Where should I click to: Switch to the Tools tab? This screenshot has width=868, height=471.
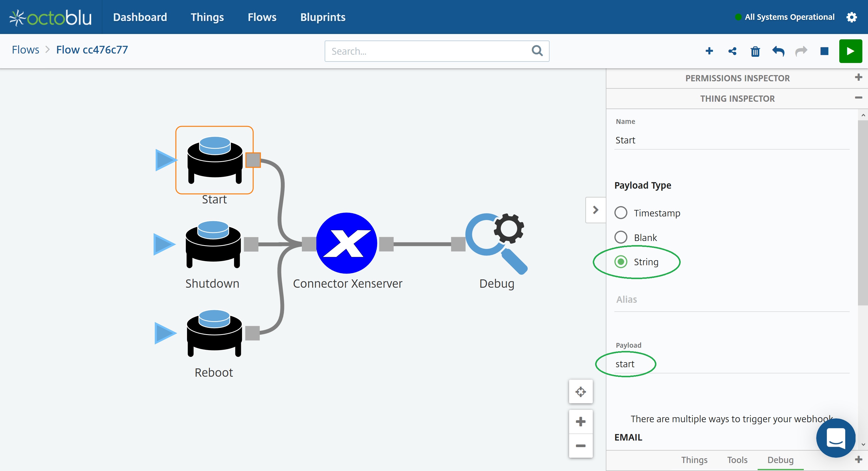[737, 459]
